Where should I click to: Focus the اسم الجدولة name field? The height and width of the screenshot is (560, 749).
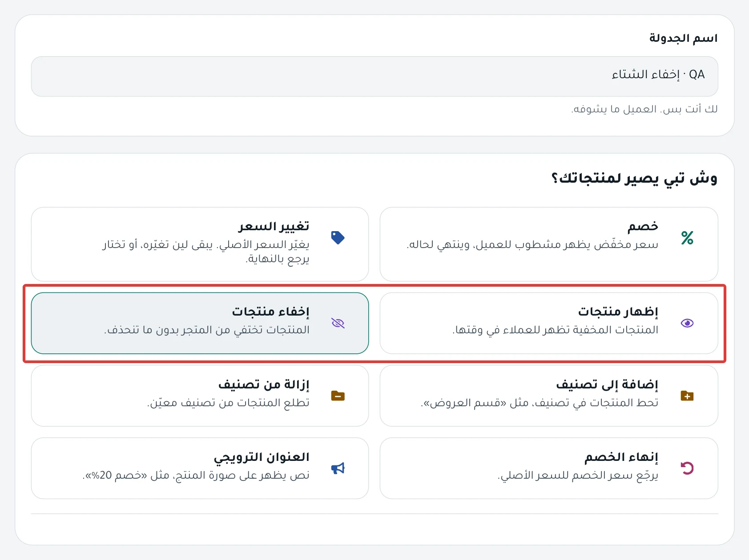pos(374,76)
